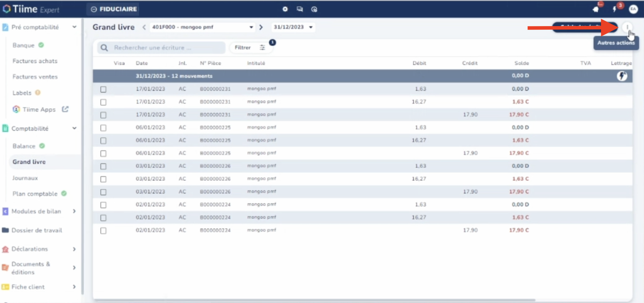
Task: Check 03/01/2023 row with débit 1,63
Action: [103, 166]
